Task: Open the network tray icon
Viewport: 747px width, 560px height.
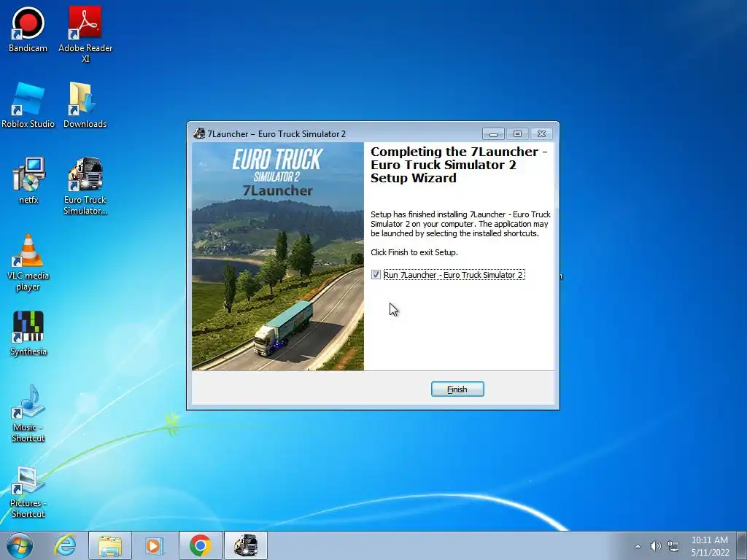Action: click(x=673, y=546)
